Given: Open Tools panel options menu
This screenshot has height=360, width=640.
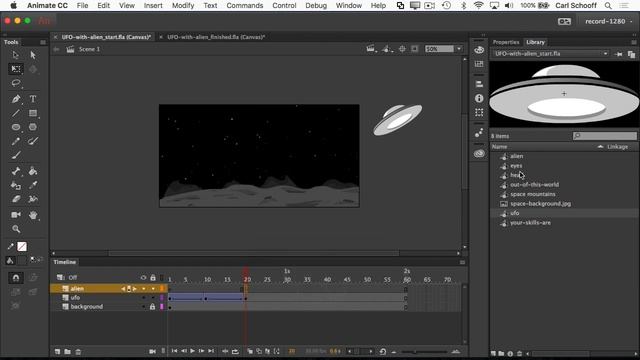Looking at the screenshot, I should point(43,42).
